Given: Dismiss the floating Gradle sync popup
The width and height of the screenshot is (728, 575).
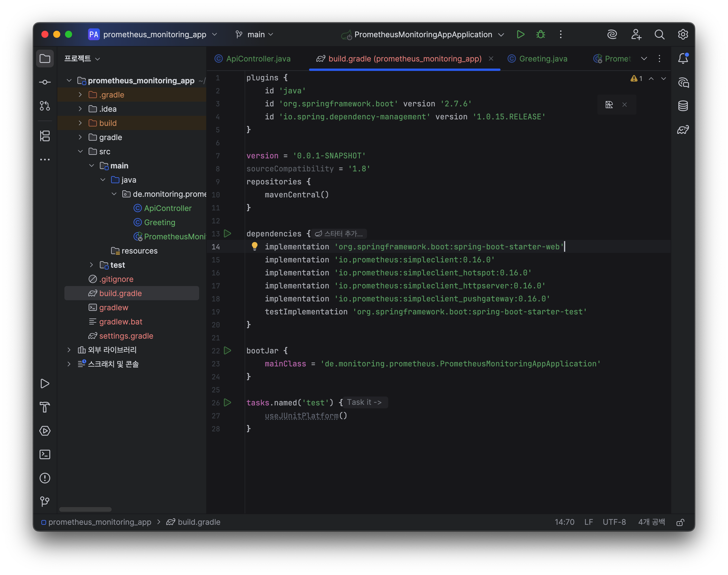Looking at the screenshot, I should pos(624,105).
